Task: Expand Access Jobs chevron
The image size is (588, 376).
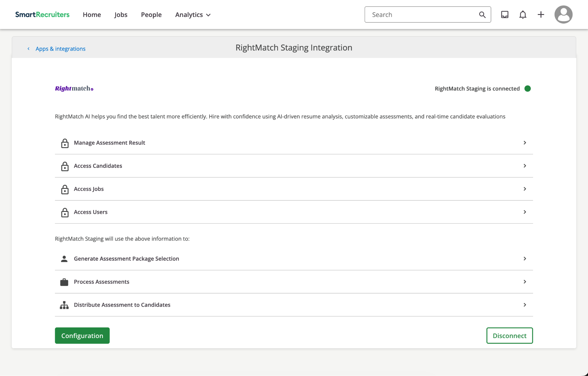Action: click(525, 189)
